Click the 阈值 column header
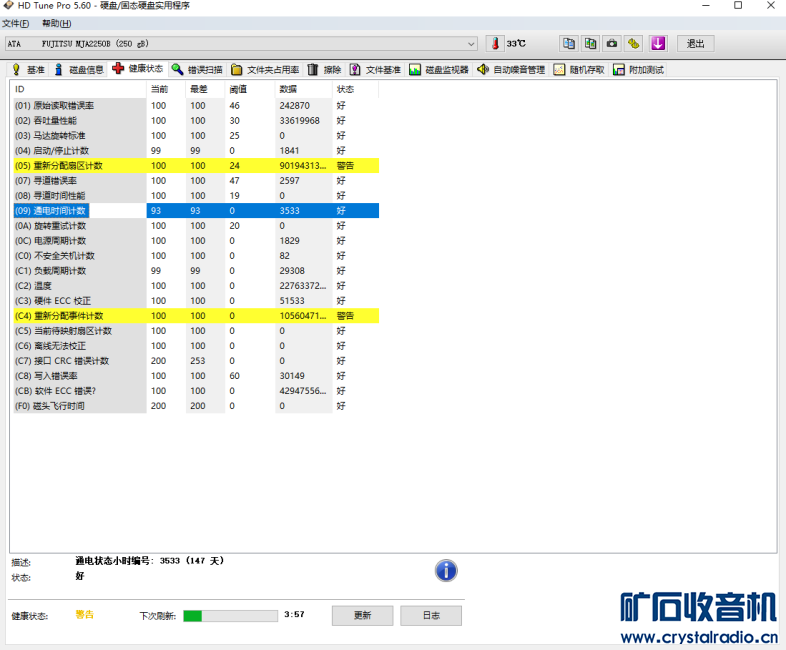 [250, 89]
